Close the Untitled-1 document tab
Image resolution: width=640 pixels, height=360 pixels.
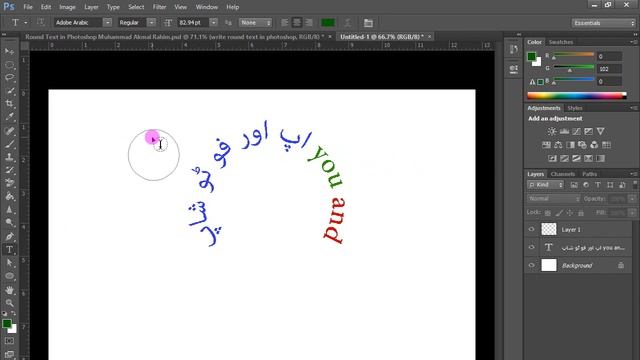(x=429, y=37)
